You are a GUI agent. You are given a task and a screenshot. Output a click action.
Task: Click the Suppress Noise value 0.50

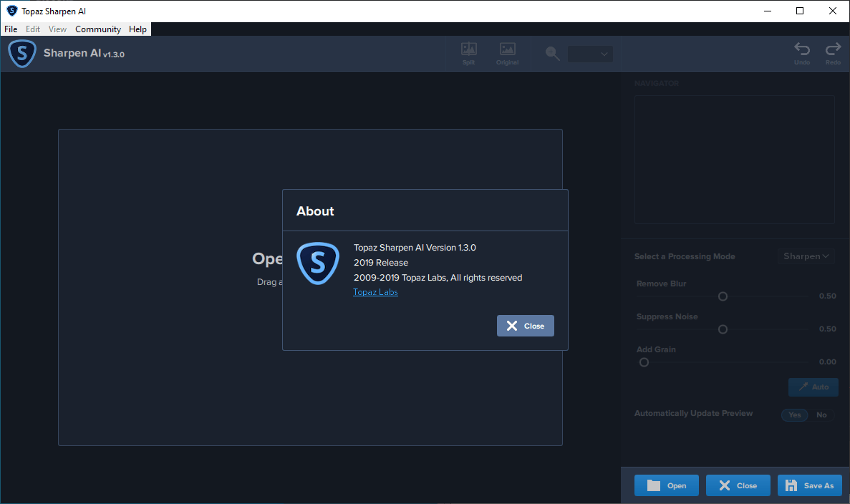(827, 329)
